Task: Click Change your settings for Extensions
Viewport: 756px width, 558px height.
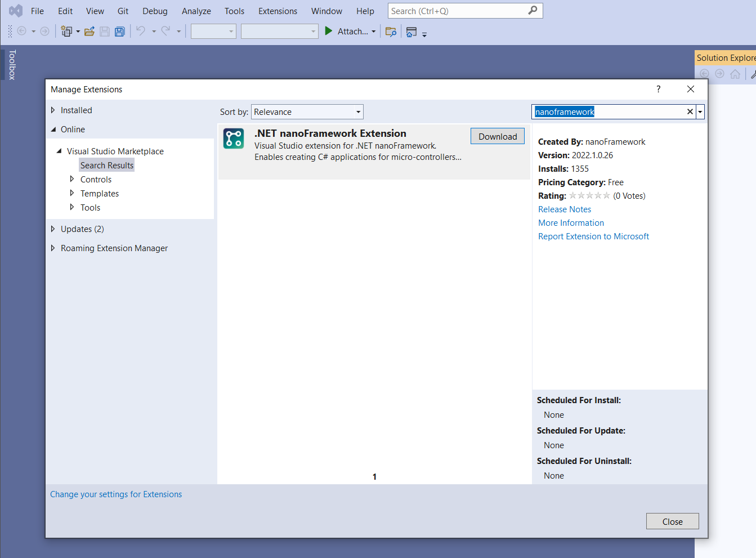Action: pos(116,494)
